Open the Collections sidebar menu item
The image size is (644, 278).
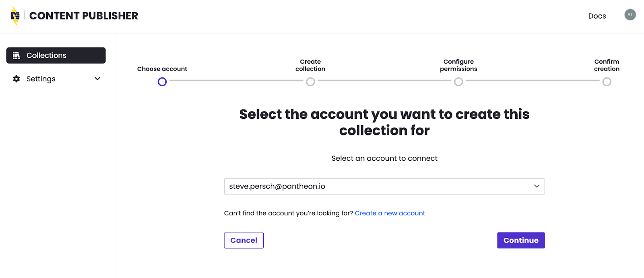pyautogui.click(x=56, y=56)
